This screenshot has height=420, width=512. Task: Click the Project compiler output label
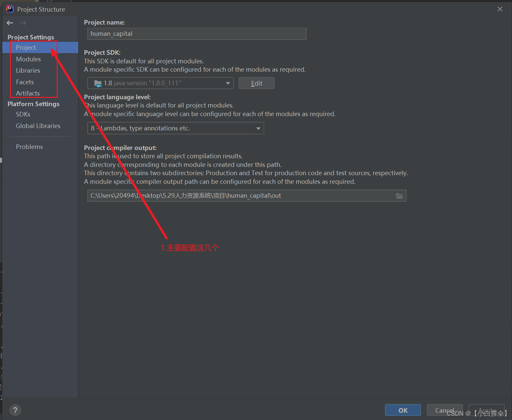[x=120, y=148]
